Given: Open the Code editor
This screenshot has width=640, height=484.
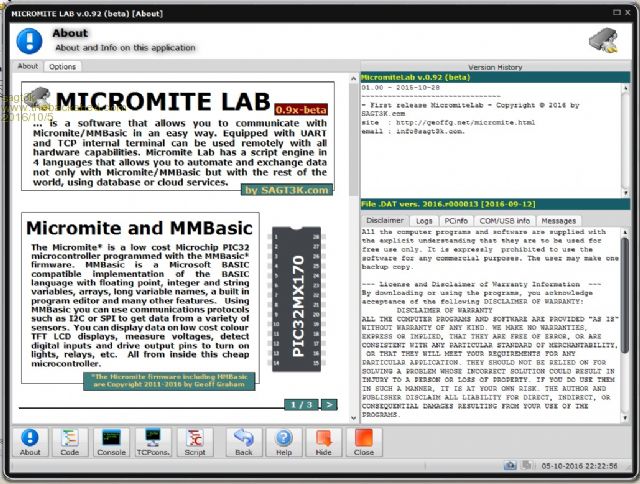Looking at the screenshot, I should coord(71,442).
